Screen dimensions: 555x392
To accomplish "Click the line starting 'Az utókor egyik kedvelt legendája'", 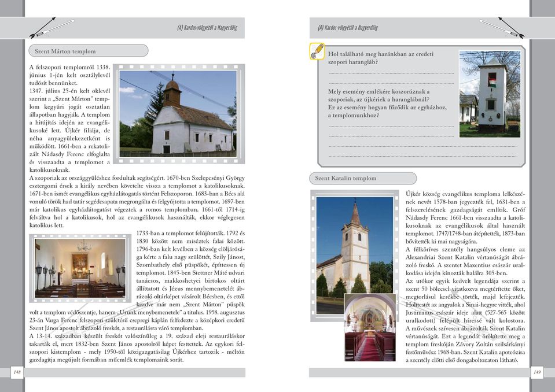I will pos(465,282).
